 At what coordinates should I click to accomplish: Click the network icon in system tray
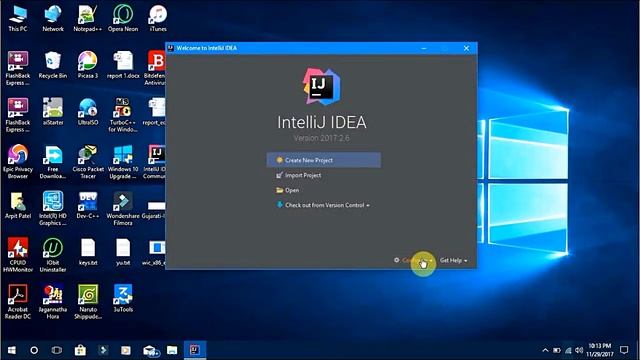pyautogui.click(x=568, y=350)
